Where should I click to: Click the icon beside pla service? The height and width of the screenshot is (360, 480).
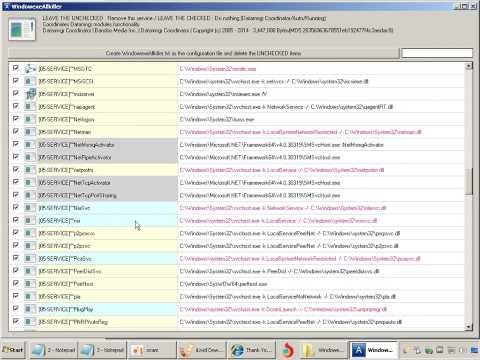[x=29, y=297]
